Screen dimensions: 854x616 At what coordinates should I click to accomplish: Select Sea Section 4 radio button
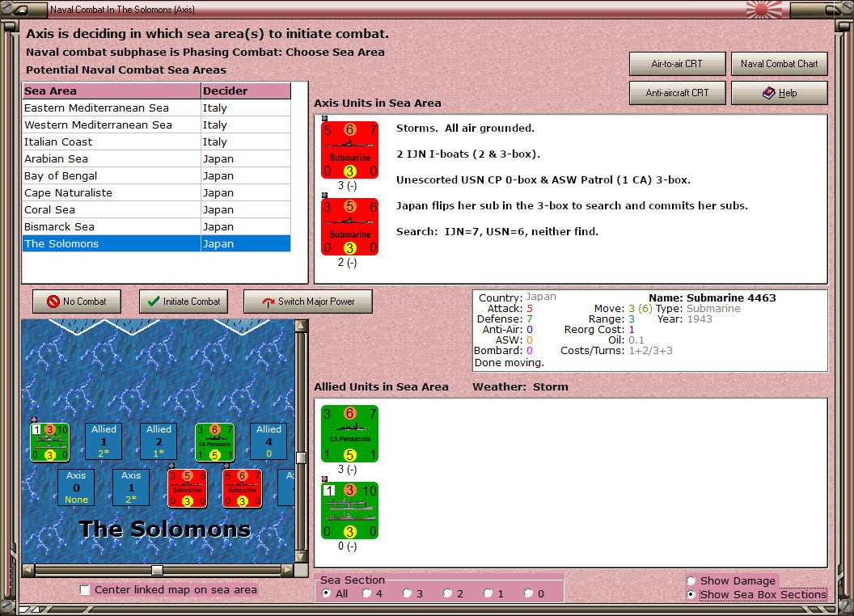(367, 593)
